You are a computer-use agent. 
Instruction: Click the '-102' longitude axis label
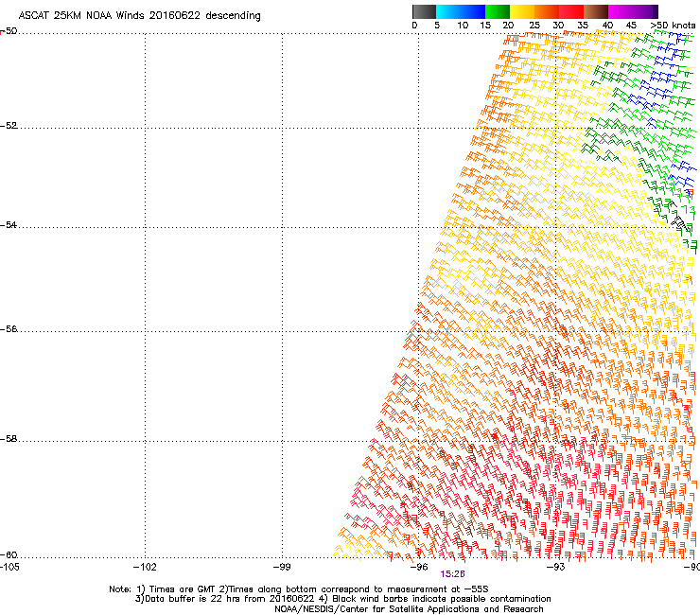[x=145, y=567]
